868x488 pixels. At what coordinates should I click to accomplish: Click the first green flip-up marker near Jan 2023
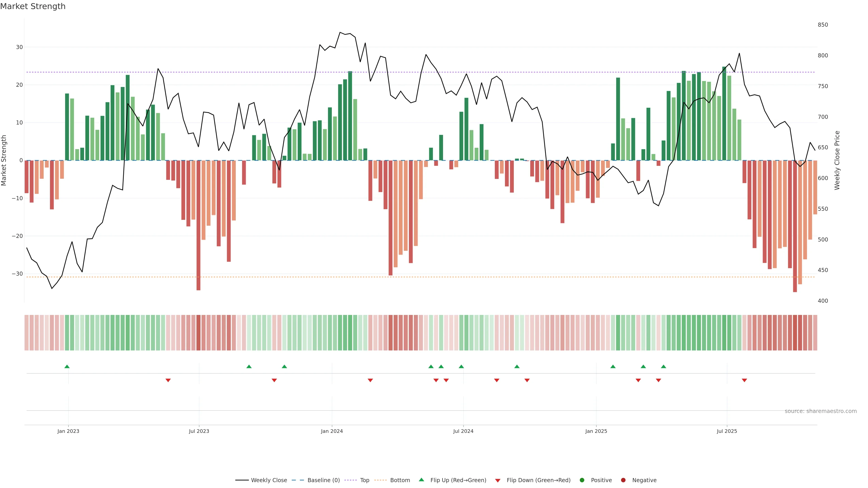(x=67, y=366)
